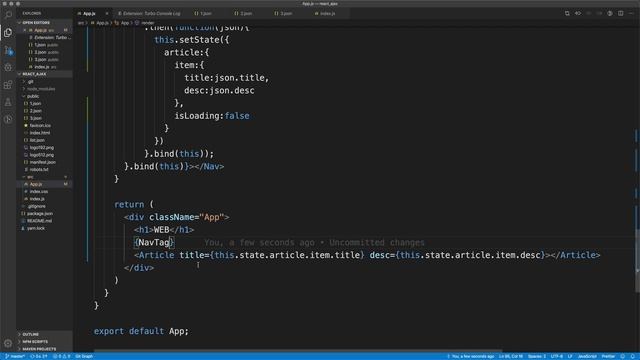Click the round icon left of Split Editor
640x360 pixels.
tap(610, 13)
